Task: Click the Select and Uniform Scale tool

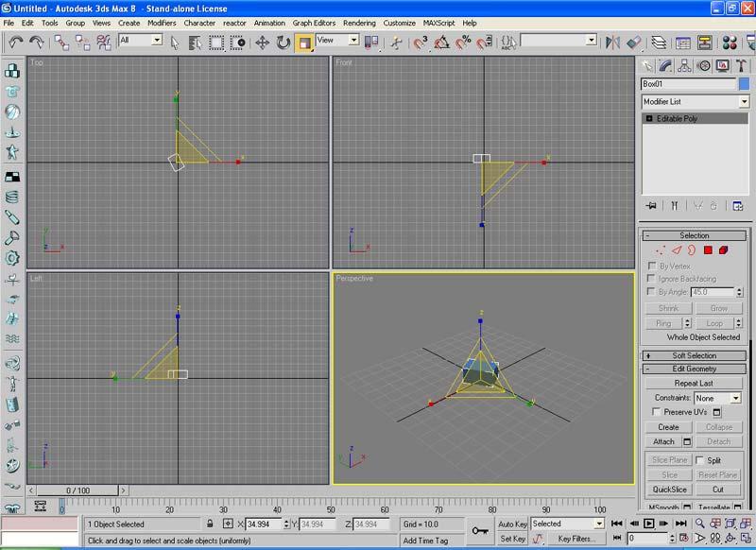Action: click(304, 43)
